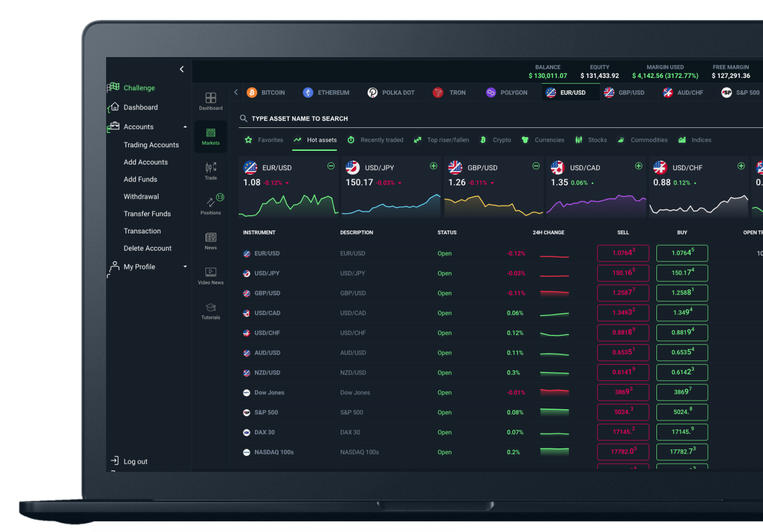The width and height of the screenshot is (763, 532).
Task: Switch to the Recently traded tab
Action: (375, 140)
